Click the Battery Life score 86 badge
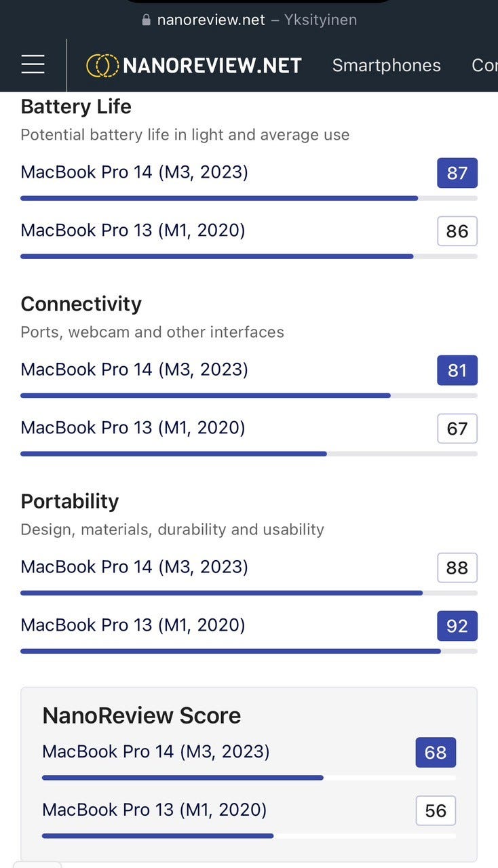 coord(457,231)
